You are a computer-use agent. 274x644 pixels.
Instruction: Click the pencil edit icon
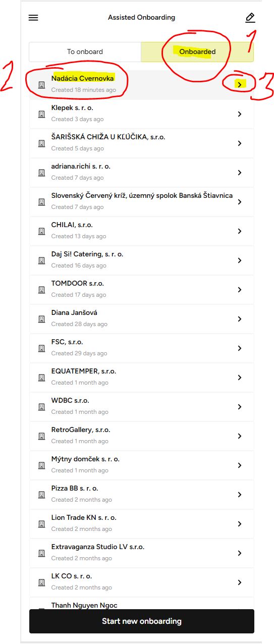click(x=250, y=18)
